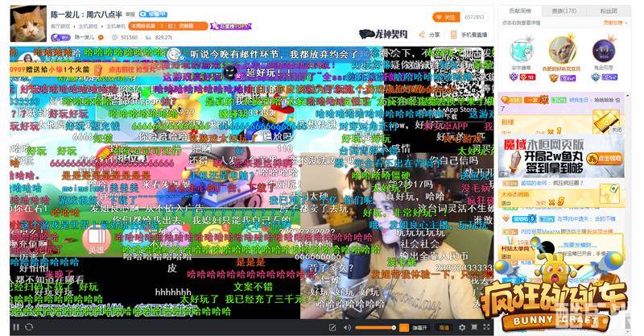Click the volume speaker icon
The image size is (644, 336).
tap(348, 327)
